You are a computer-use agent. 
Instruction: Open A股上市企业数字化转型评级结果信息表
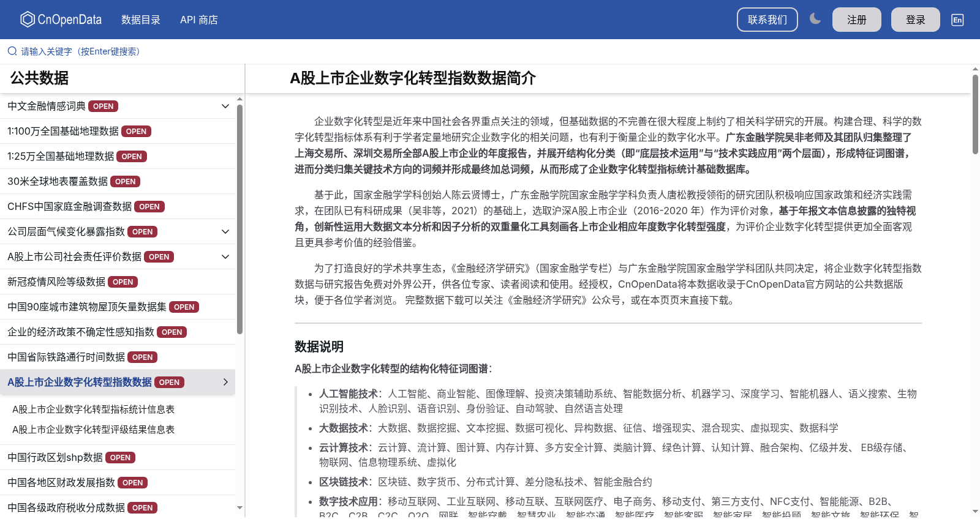click(93, 429)
